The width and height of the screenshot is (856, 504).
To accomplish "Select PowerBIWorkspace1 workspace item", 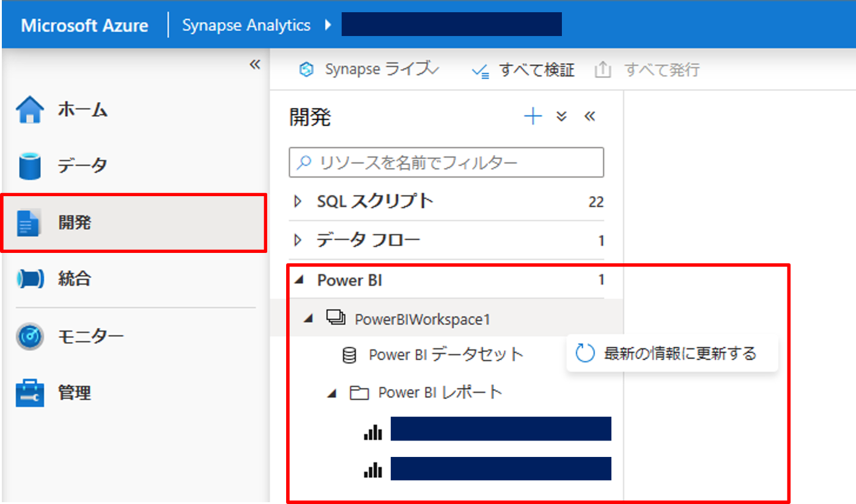I will (422, 319).
